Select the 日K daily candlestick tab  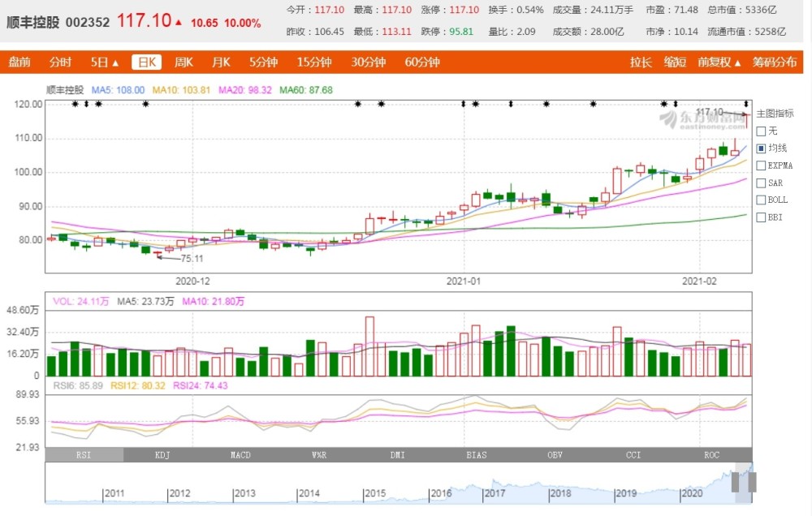pyautogui.click(x=146, y=62)
